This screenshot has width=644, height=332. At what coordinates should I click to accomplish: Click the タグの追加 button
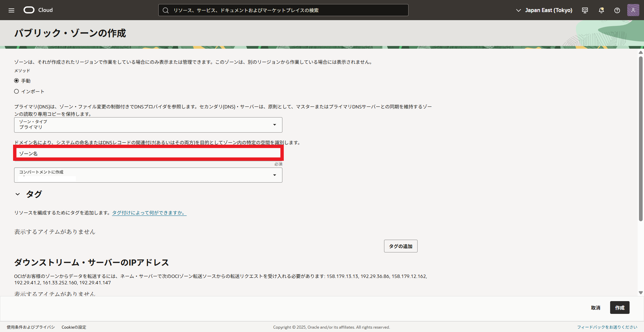point(400,246)
